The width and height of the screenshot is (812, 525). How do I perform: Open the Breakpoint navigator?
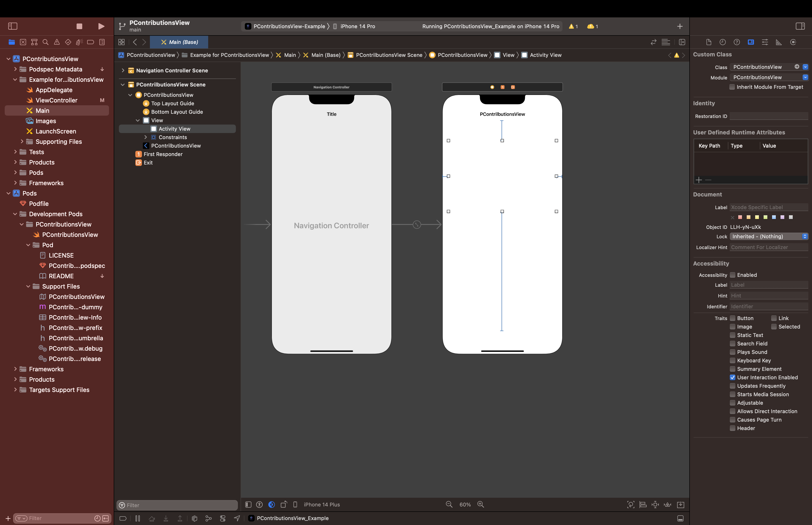click(x=91, y=42)
